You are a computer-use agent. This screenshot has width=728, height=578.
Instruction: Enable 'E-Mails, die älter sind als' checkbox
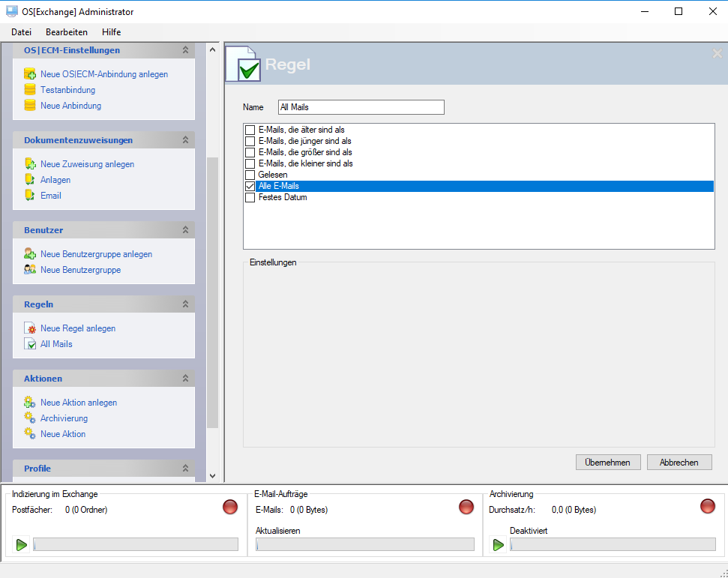tap(250, 130)
